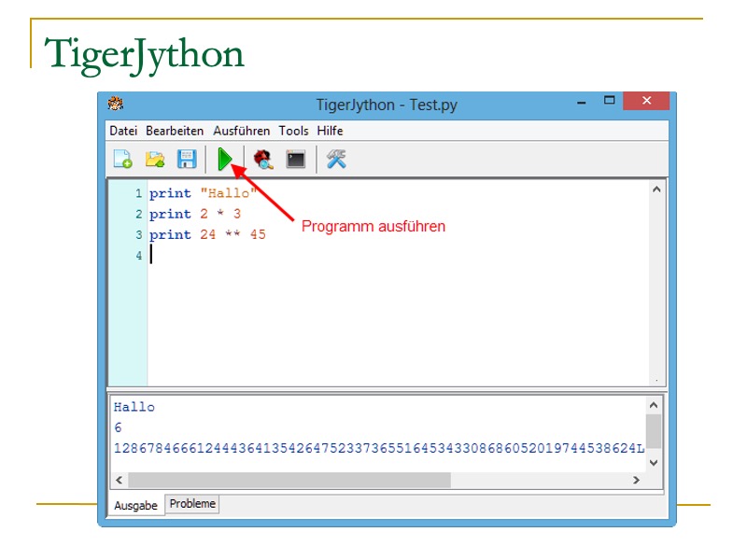This screenshot has width=747, height=560.
Task: Click the output horizontal scrollbar thumb
Action: pos(289,480)
